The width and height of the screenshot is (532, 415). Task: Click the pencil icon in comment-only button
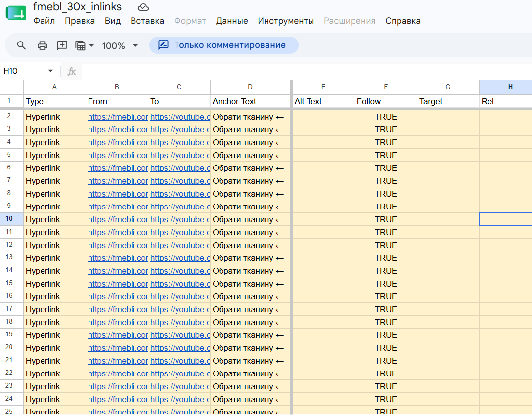tap(163, 45)
